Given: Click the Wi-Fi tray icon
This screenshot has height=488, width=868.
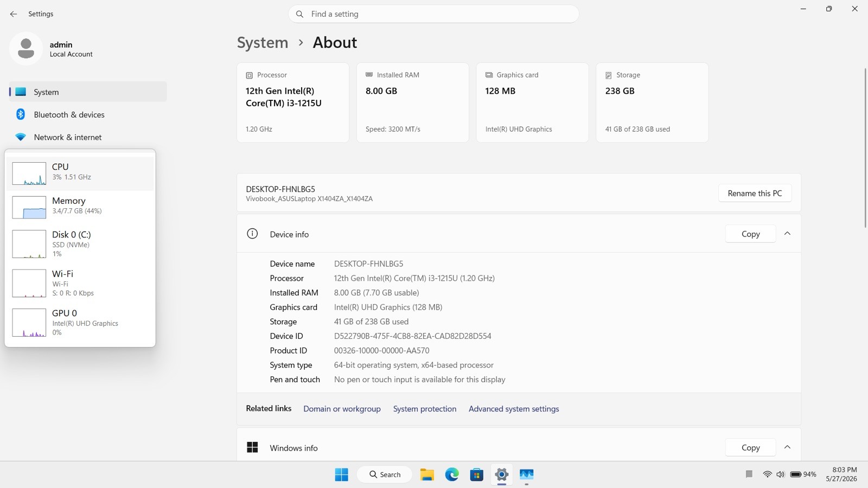Looking at the screenshot, I should coord(768,474).
